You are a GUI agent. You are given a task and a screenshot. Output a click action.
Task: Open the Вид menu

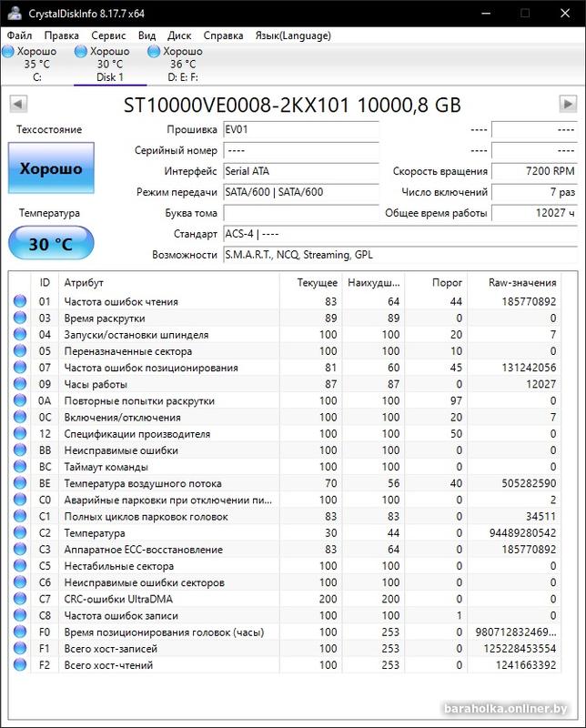(146, 35)
